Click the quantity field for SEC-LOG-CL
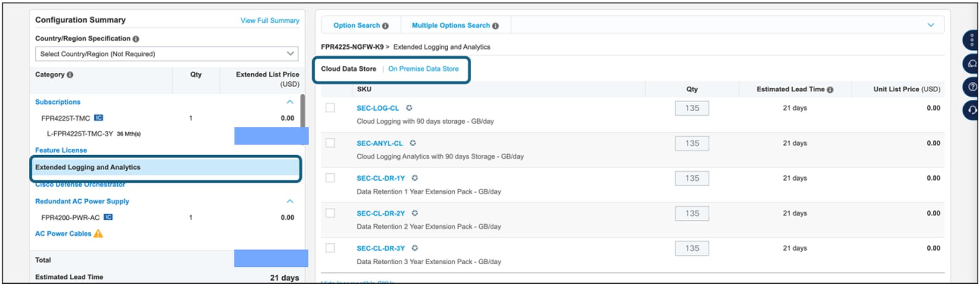980x286 pixels. (692, 108)
